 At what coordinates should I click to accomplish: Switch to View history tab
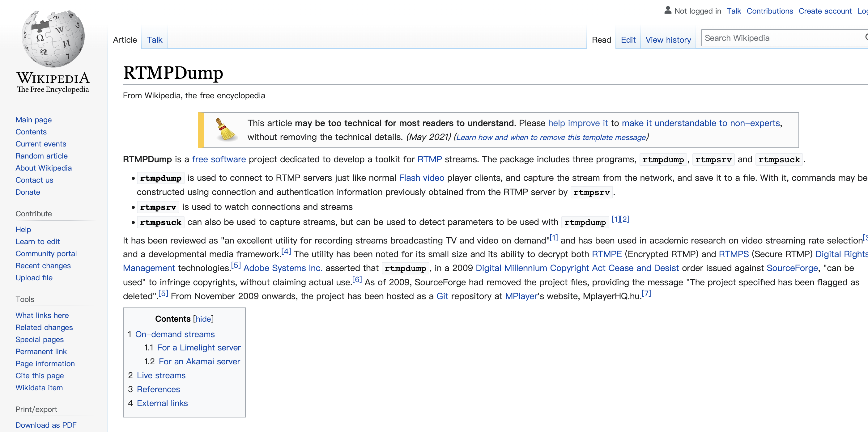668,40
